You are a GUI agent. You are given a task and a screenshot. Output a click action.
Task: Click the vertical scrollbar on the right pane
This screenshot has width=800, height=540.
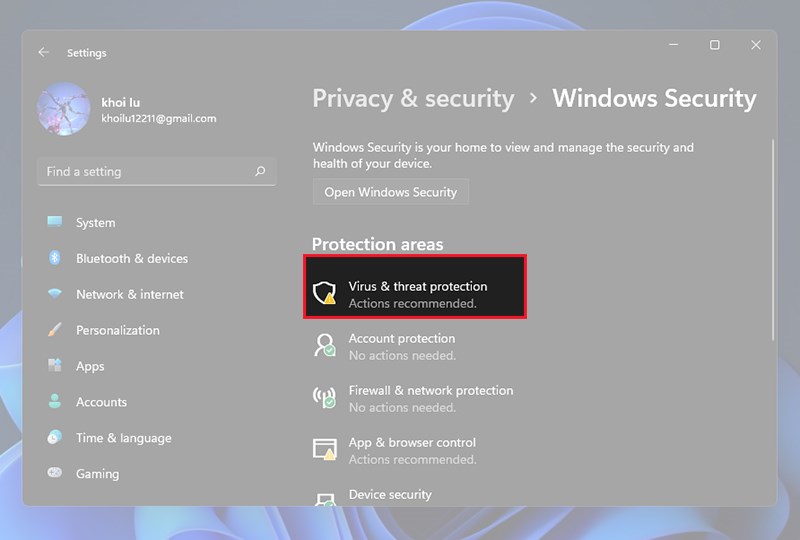coord(774,240)
